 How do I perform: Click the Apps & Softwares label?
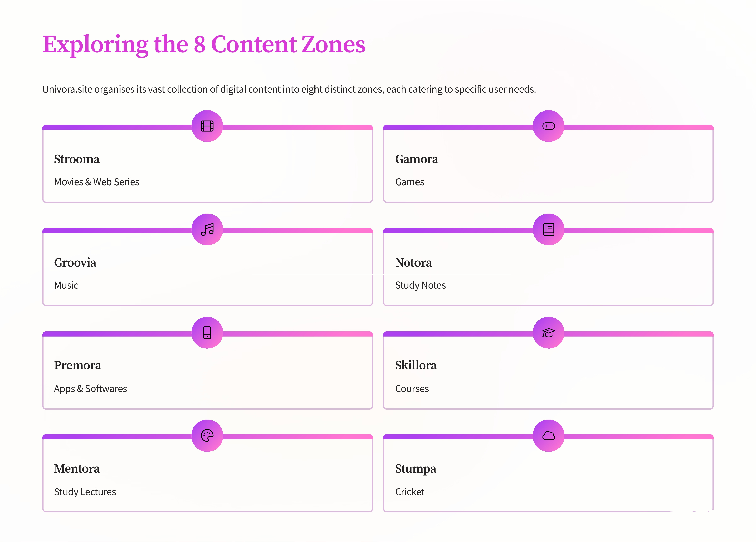pos(90,389)
